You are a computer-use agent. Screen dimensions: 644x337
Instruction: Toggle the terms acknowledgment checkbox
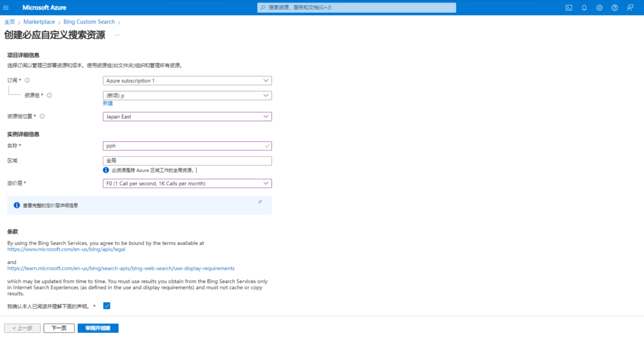(x=107, y=306)
